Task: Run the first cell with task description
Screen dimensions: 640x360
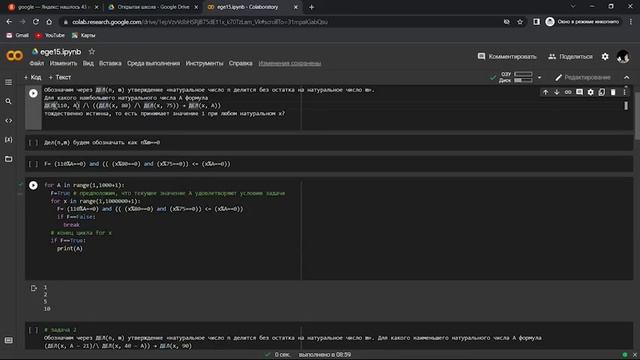Action: pyautogui.click(x=33, y=93)
